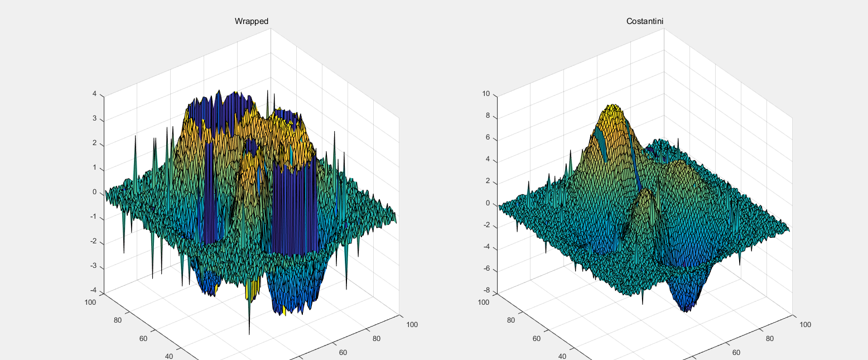Click z-axis tick label 3 on Wrapped plot
The height and width of the screenshot is (360, 868).
[x=95, y=119]
